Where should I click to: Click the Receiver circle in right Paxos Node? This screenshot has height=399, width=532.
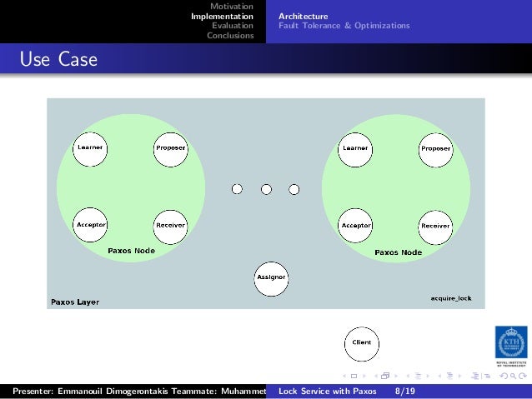435,227
